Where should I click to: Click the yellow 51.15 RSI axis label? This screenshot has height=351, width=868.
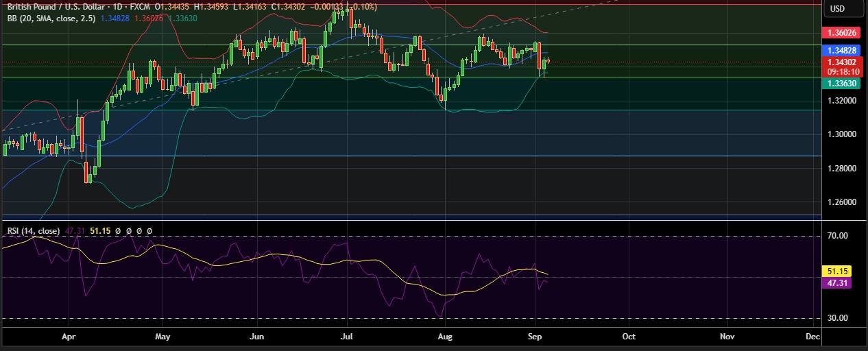click(836, 271)
